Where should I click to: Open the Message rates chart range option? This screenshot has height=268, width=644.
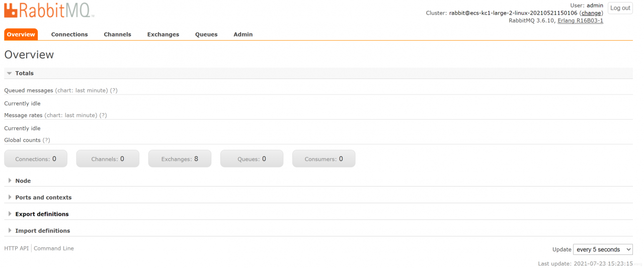(x=71, y=115)
